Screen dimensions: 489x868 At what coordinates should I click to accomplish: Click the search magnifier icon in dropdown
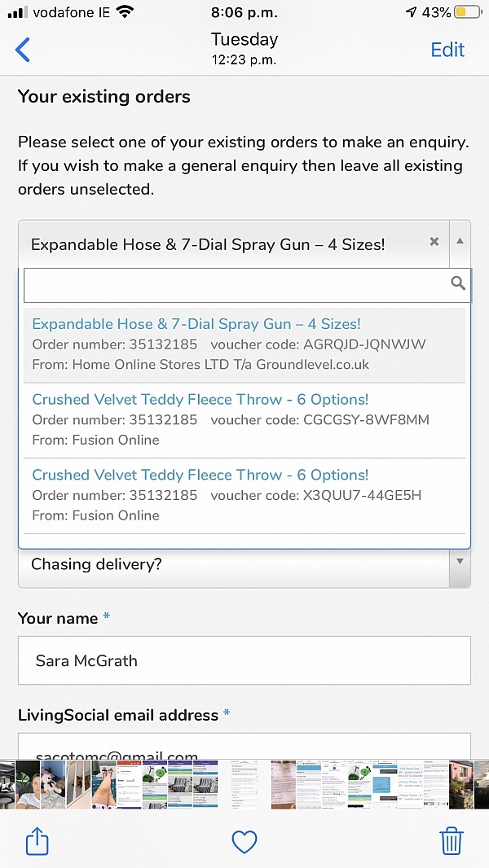[x=458, y=283]
